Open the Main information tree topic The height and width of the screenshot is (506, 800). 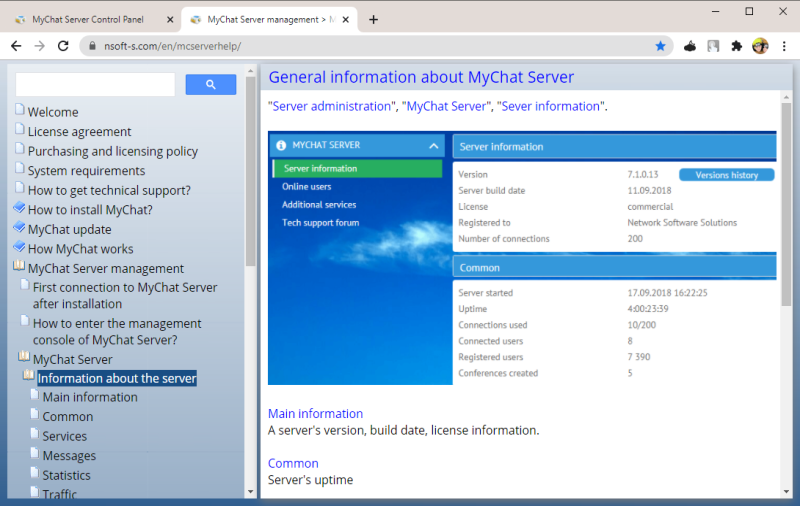pos(90,397)
